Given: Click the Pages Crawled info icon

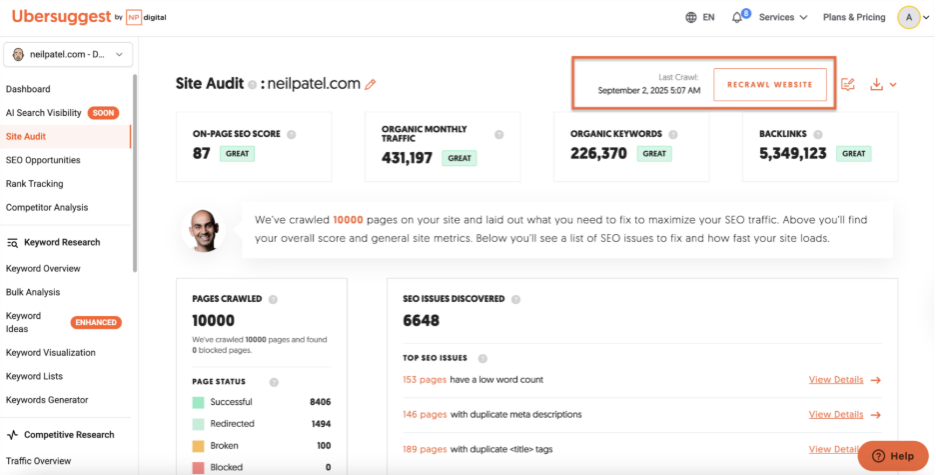Looking at the screenshot, I should click(273, 300).
